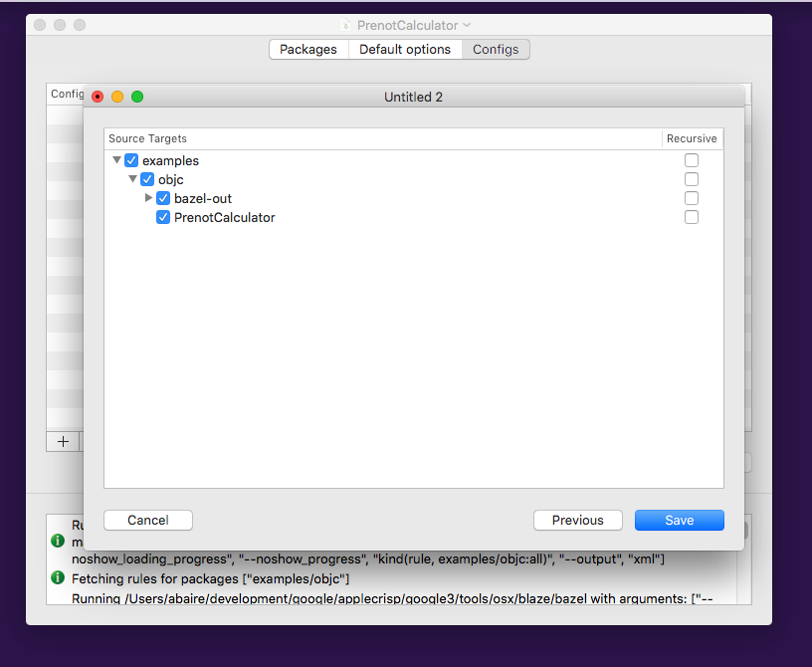Close the Untitled 2 dialog with the red button

pos(98,97)
